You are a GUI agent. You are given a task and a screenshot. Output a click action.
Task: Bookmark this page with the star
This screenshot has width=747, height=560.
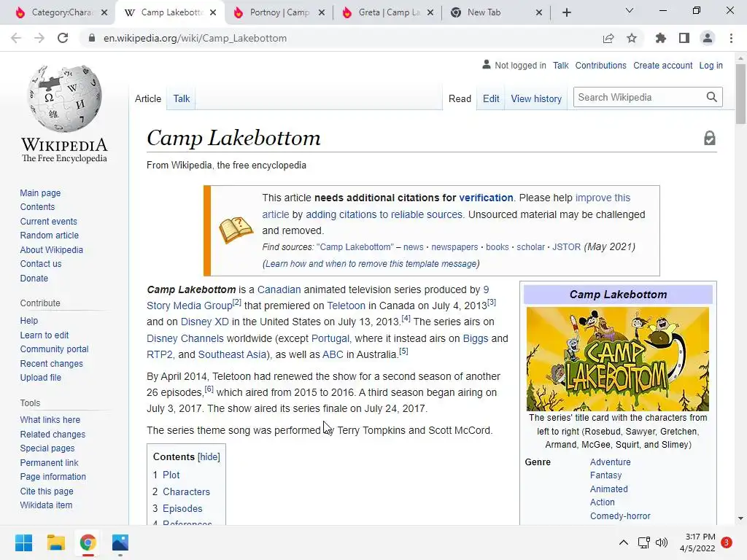(x=632, y=38)
